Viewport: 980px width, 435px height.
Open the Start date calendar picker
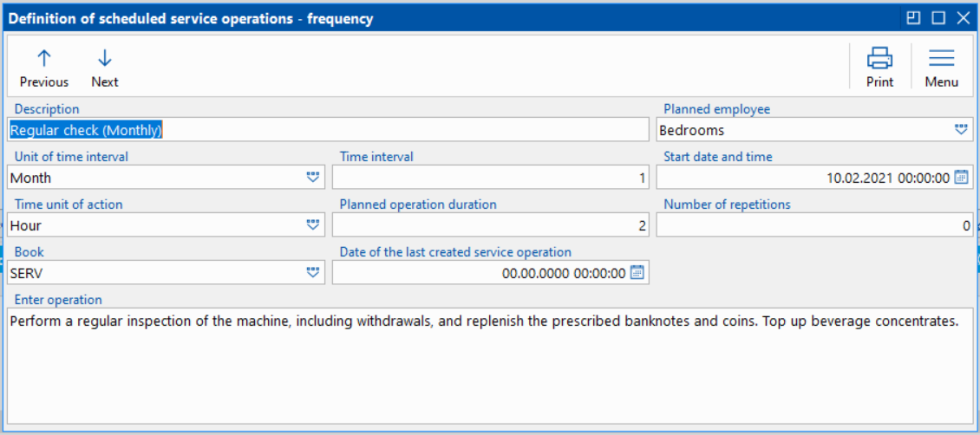[x=961, y=178]
